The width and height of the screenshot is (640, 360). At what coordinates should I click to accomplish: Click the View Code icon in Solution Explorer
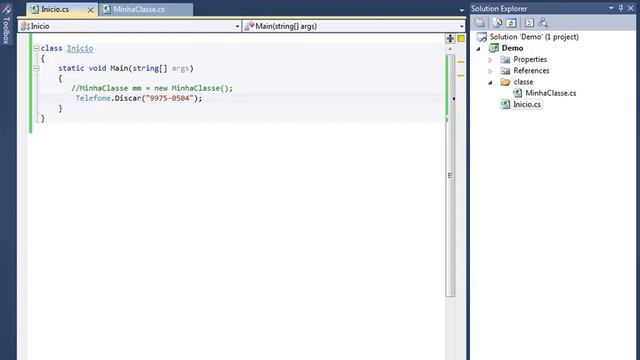529,23
